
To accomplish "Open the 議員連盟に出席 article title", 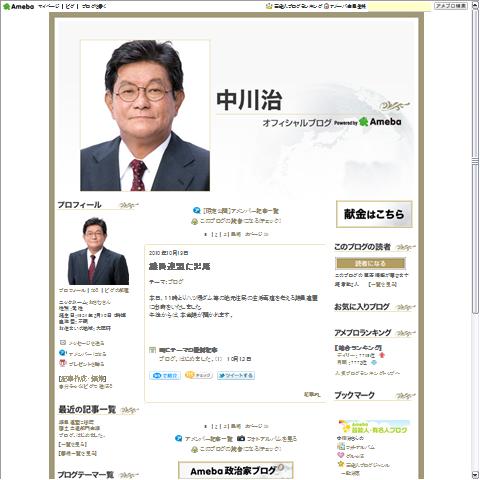I will click(x=180, y=266).
